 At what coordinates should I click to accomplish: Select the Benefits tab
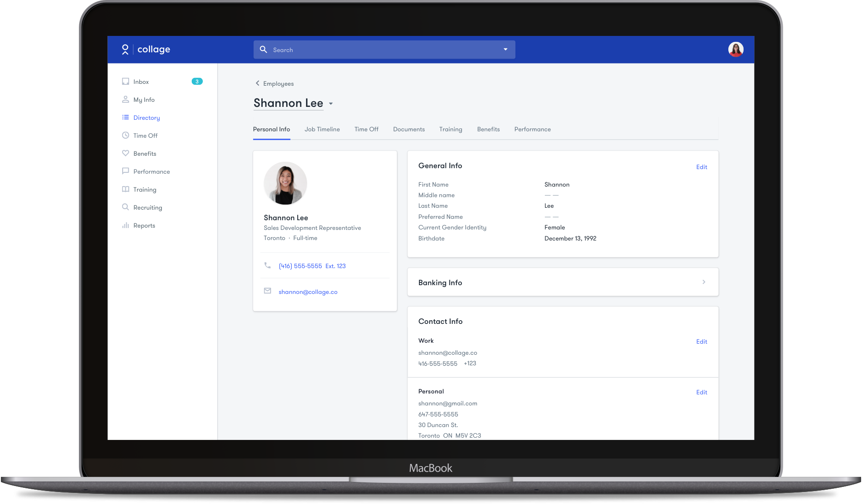coord(489,129)
